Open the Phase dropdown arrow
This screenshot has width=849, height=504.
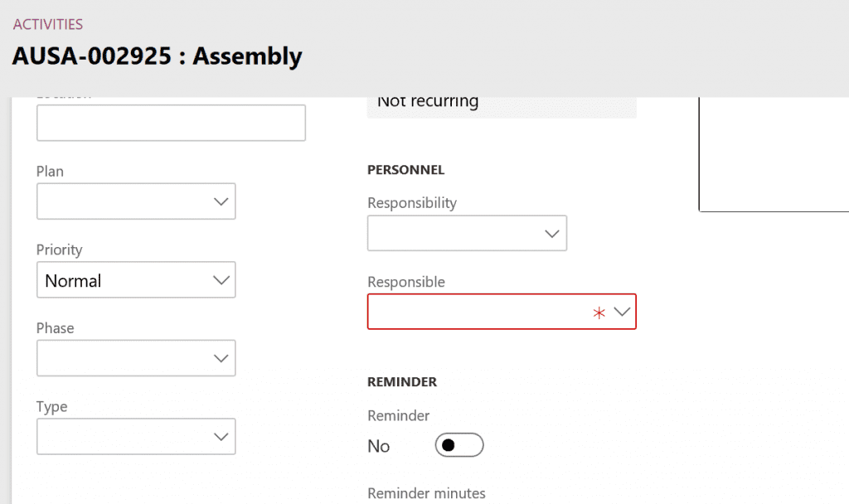pos(221,358)
